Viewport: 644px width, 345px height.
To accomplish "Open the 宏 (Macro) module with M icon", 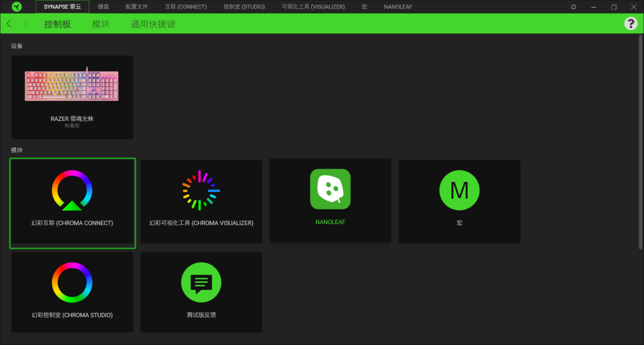I will [459, 201].
